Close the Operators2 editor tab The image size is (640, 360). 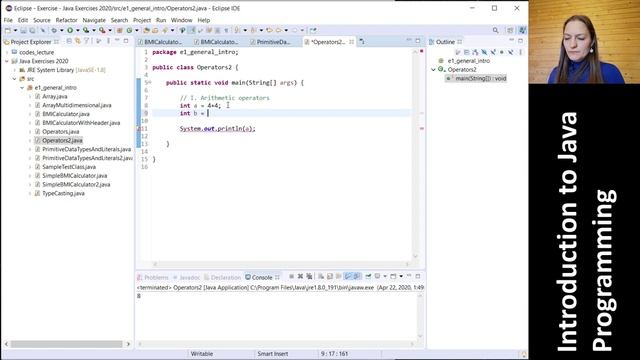[351, 42]
